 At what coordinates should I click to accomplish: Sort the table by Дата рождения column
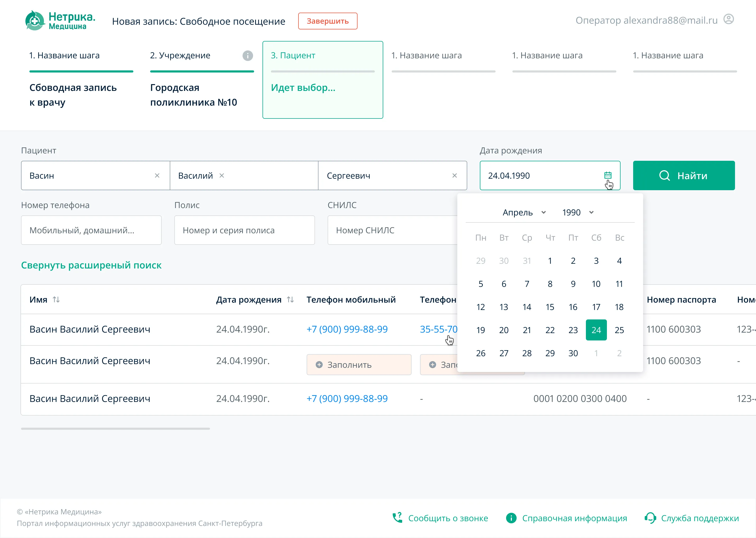pyautogui.click(x=290, y=299)
